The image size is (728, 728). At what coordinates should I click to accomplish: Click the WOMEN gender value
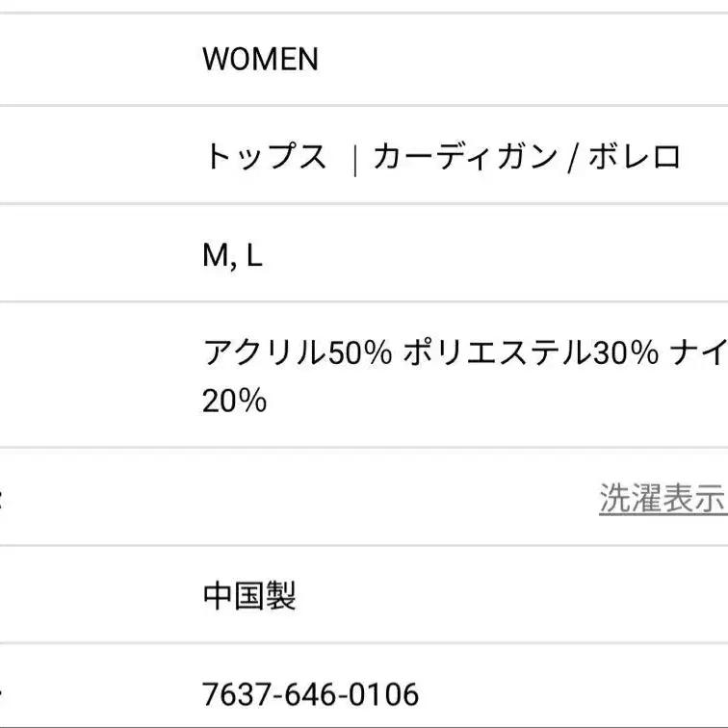point(260,60)
